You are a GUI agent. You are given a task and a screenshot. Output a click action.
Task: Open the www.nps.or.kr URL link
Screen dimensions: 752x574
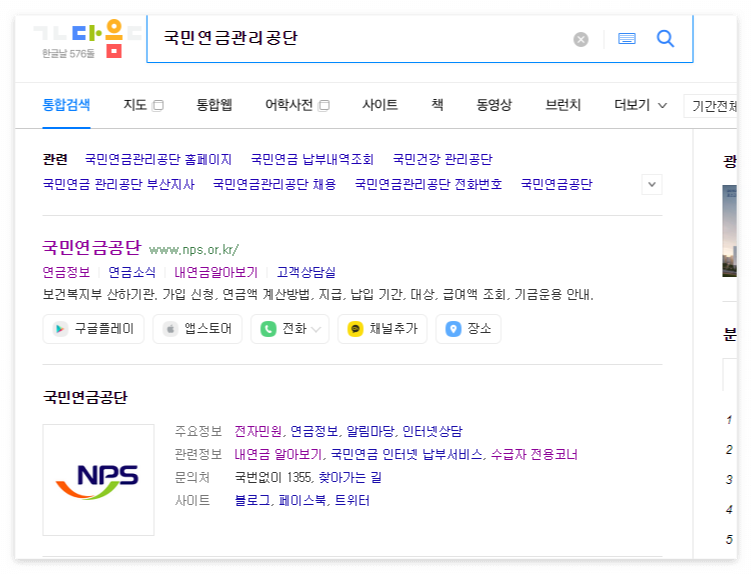click(x=194, y=250)
